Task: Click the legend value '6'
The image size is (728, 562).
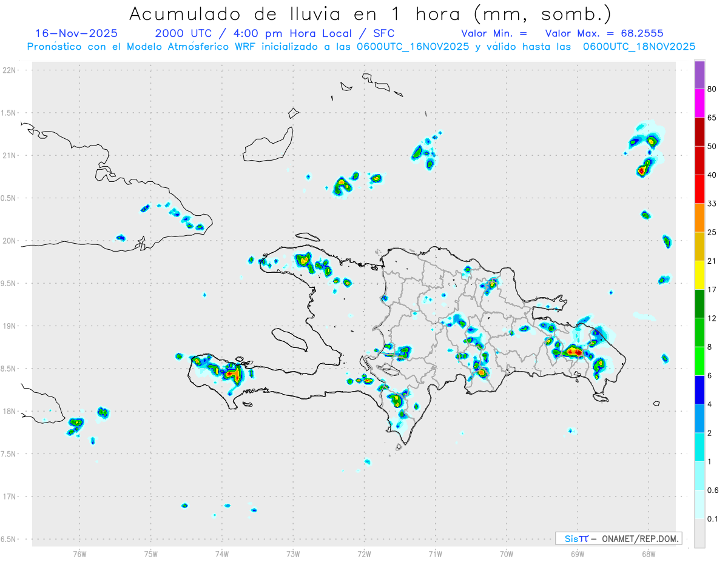Action: click(x=710, y=376)
